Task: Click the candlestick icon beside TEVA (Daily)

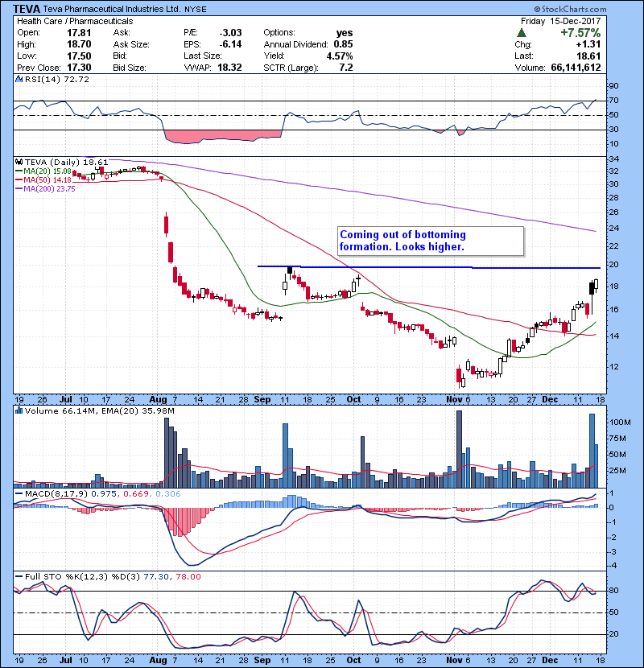Action: [x=19, y=162]
